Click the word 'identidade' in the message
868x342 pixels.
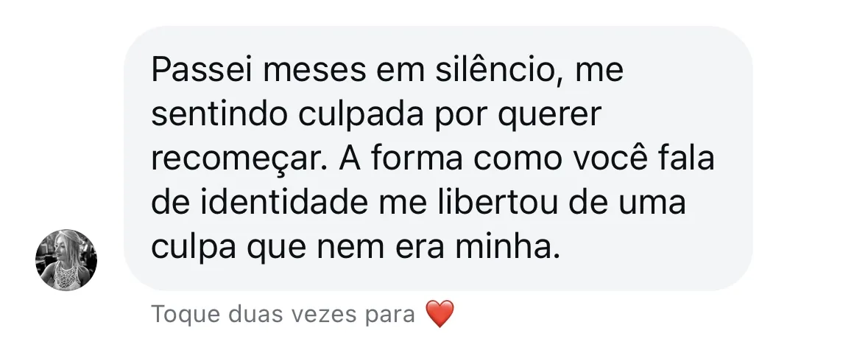pyautogui.click(x=284, y=202)
